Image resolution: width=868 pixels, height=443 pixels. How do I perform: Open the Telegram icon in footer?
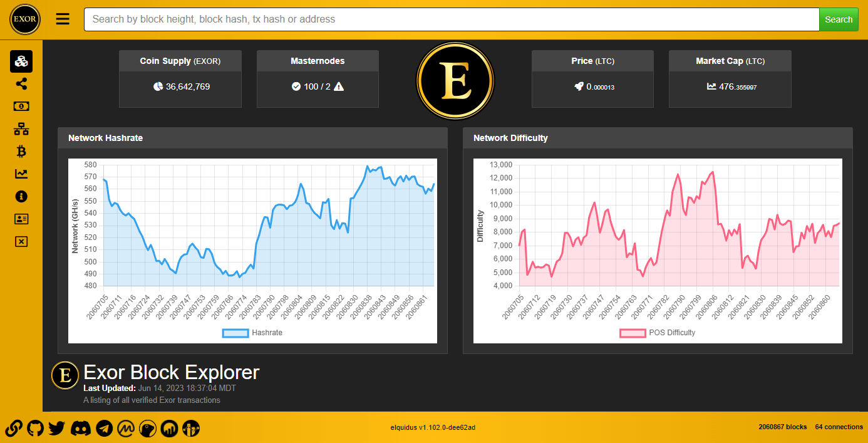pos(105,429)
